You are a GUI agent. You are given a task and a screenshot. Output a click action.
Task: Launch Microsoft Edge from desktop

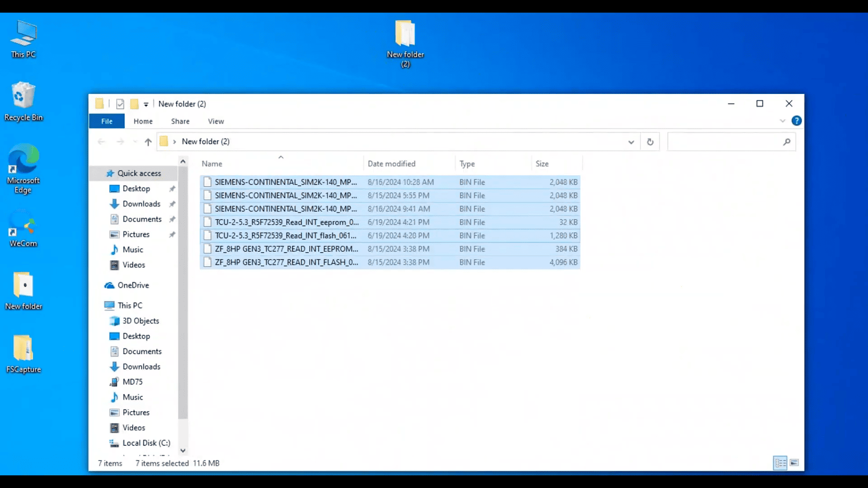tap(24, 169)
